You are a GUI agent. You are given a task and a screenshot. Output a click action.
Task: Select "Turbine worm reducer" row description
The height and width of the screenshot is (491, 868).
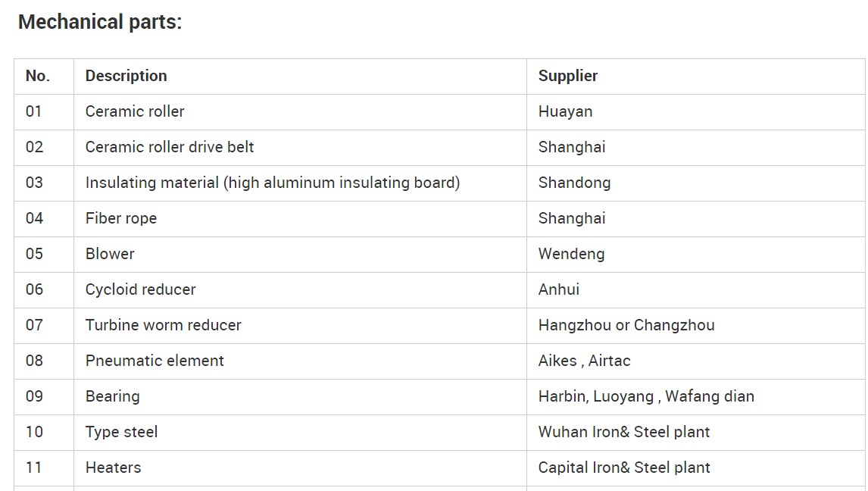tap(163, 325)
